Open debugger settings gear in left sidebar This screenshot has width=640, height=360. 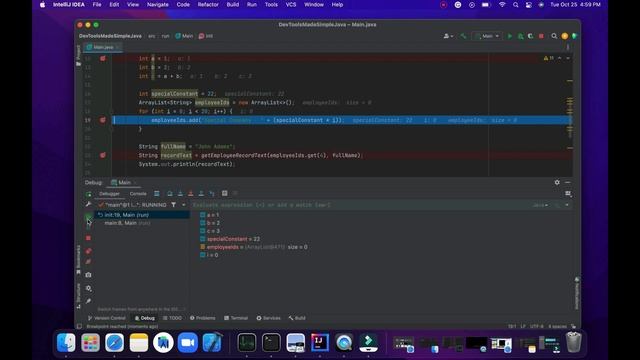[89, 288]
